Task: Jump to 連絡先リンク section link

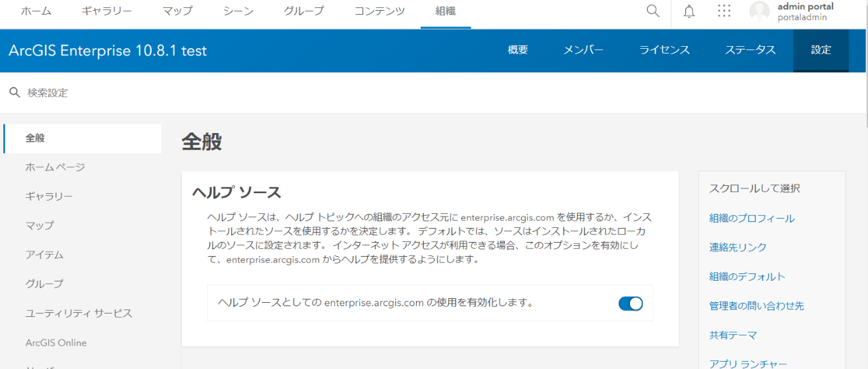Action: click(x=738, y=247)
